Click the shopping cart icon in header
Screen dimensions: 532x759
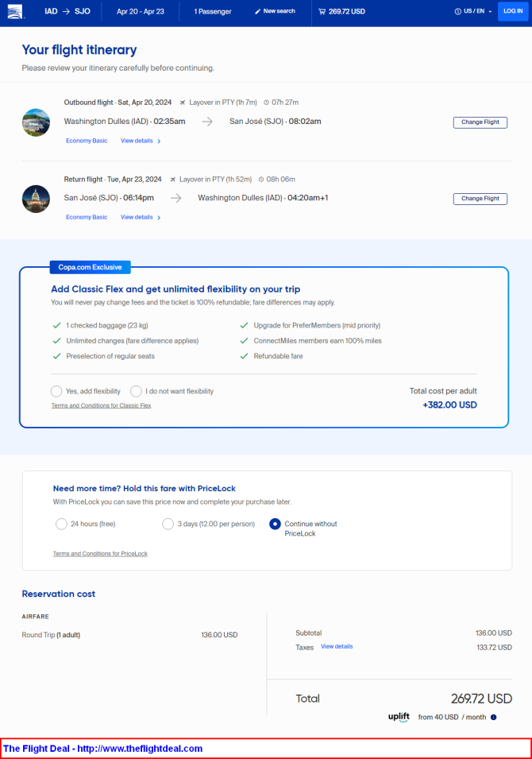point(322,11)
